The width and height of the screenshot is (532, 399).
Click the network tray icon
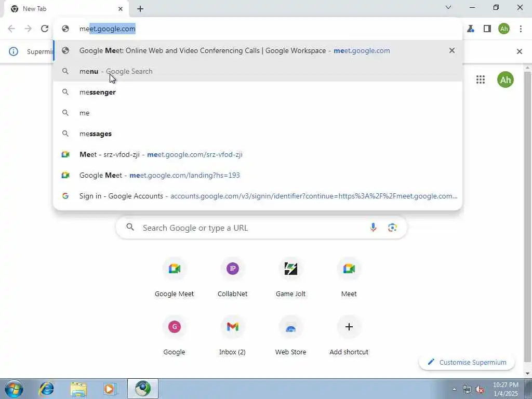(467, 390)
